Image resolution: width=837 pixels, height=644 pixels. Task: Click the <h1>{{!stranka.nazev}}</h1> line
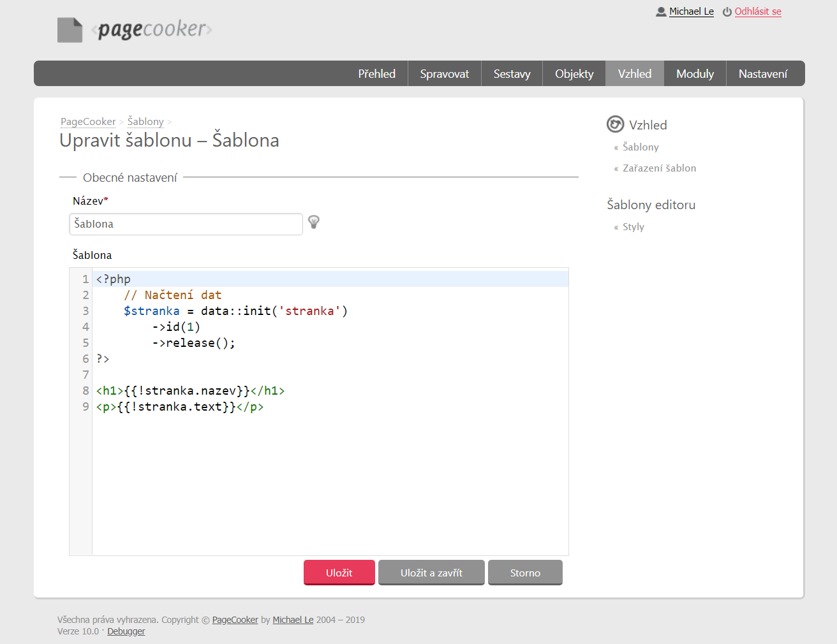tap(190, 391)
